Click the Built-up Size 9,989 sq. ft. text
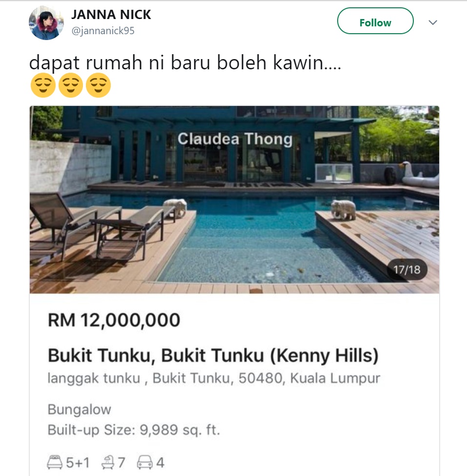 [134, 430]
